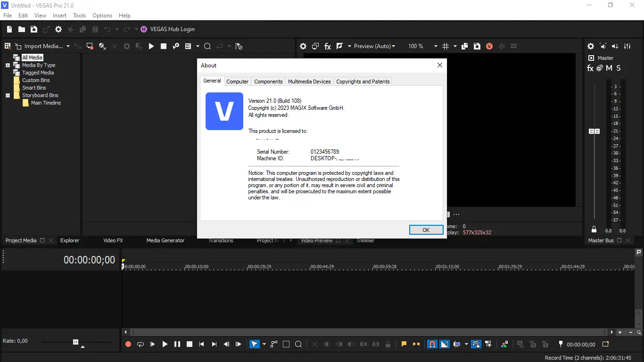
Task: Mute the Master bus
Action: point(609,68)
